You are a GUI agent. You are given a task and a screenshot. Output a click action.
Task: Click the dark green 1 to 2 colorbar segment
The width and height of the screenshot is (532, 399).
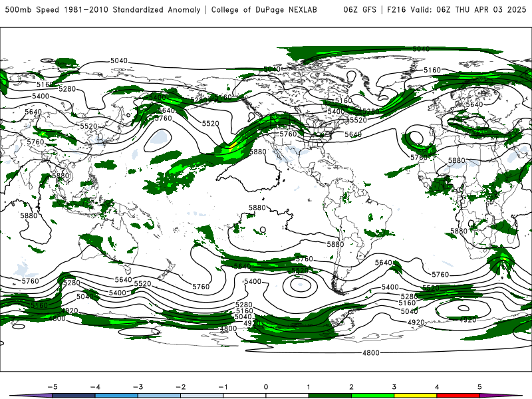(330, 396)
